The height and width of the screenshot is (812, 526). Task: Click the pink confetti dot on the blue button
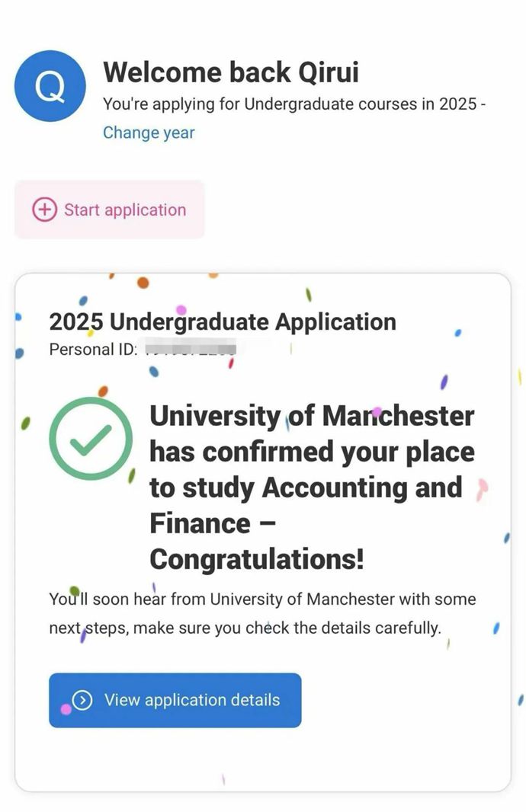[66, 709]
